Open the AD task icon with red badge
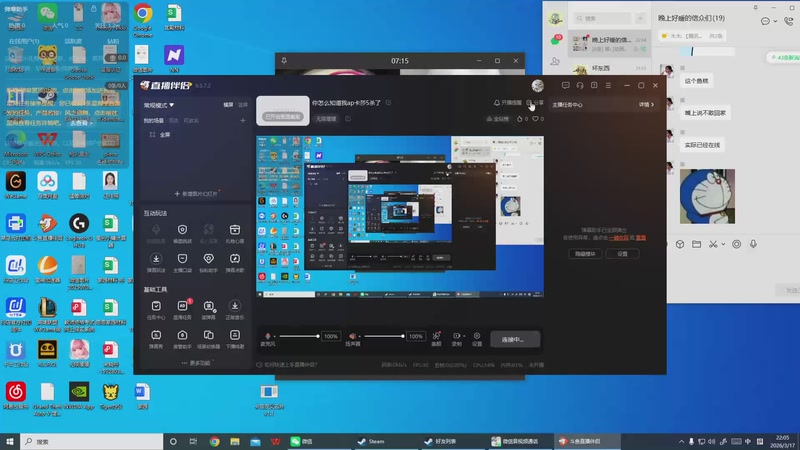This screenshot has height=450, width=800. click(182, 306)
